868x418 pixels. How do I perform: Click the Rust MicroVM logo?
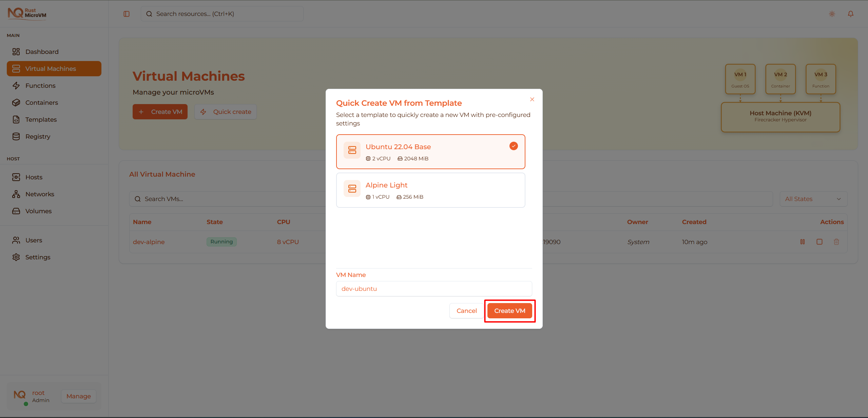pyautogui.click(x=27, y=13)
